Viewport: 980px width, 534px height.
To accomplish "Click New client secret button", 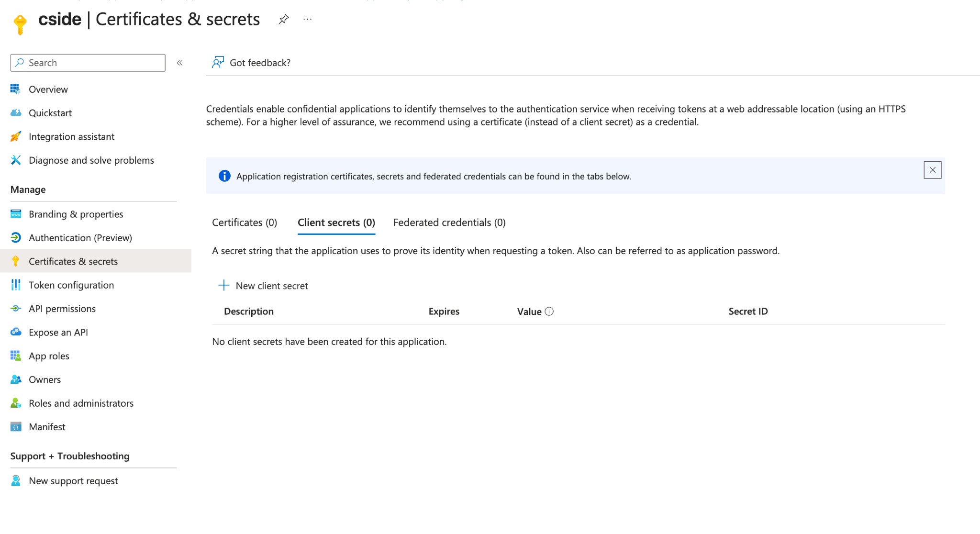I will (x=263, y=286).
